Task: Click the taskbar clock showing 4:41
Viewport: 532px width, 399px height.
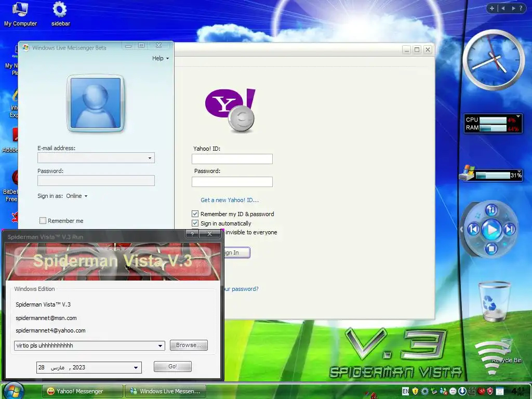Action: point(518,391)
